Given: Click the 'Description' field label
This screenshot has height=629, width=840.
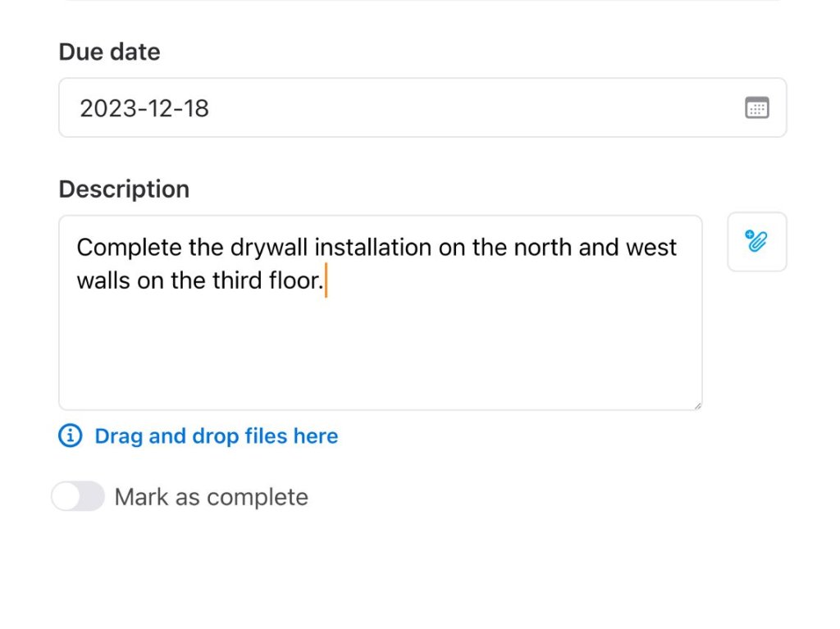Looking at the screenshot, I should [x=124, y=189].
